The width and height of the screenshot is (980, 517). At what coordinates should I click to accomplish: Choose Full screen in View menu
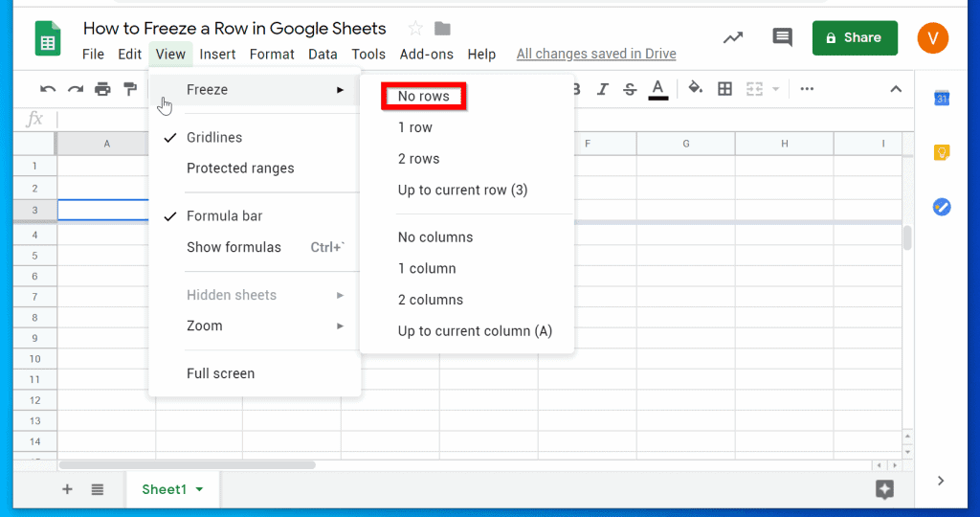255,373
